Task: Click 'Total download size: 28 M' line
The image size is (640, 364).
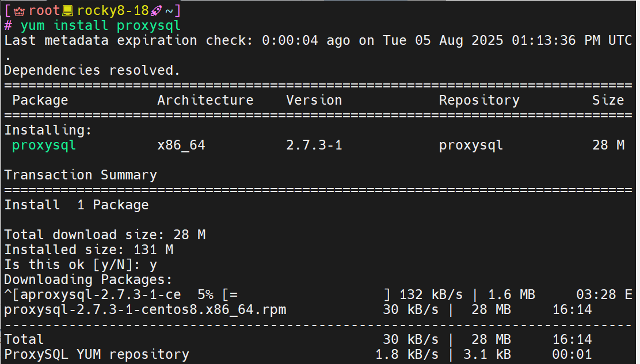Action: click(x=105, y=235)
